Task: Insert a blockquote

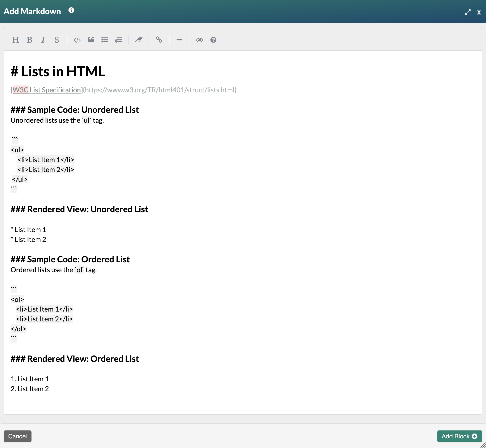Action: tap(91, 40)
